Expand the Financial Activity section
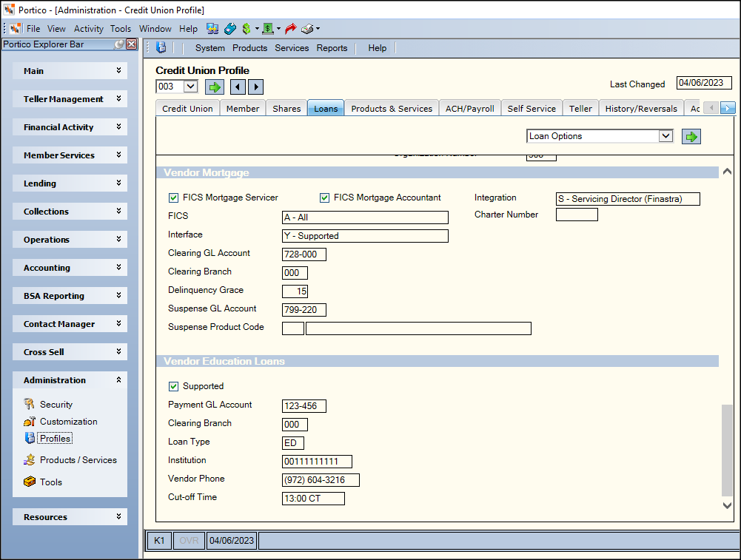The image size is (741, 560). [x=70, y=127]
